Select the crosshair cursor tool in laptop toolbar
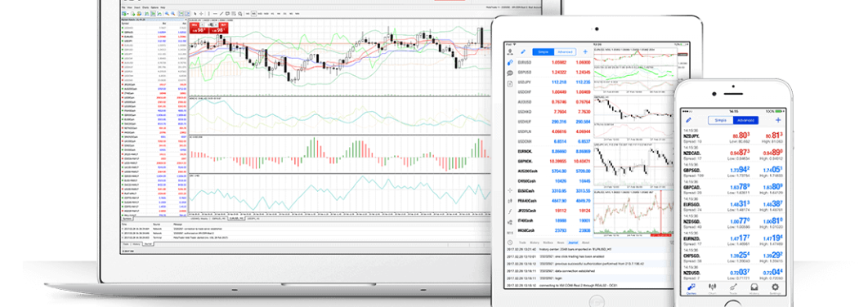 click(x=201, y=13)
